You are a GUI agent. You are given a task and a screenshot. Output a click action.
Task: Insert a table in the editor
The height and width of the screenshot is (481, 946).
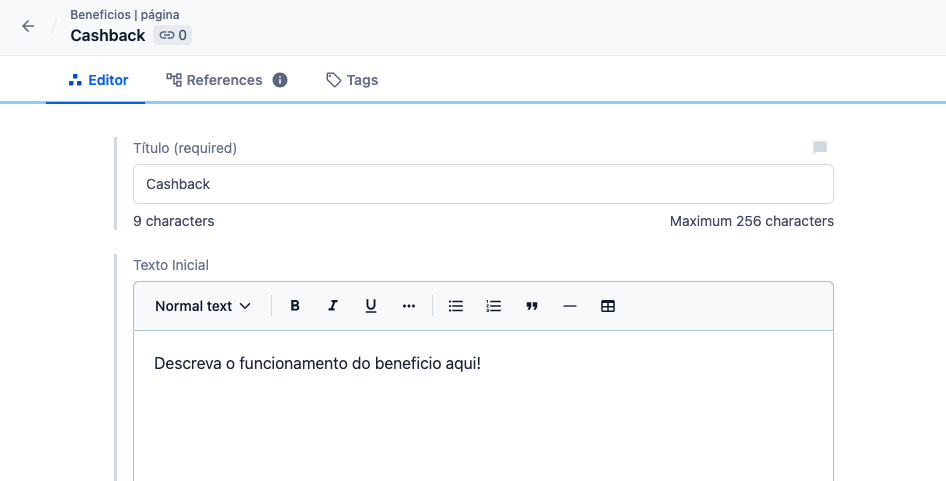[x=608, y=306]
